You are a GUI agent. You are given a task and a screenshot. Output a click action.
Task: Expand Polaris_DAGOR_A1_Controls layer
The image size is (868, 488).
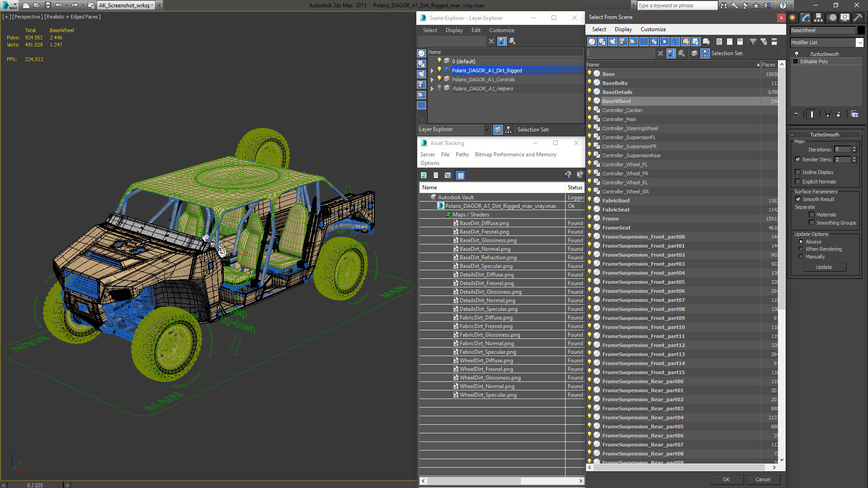point(432,80)
